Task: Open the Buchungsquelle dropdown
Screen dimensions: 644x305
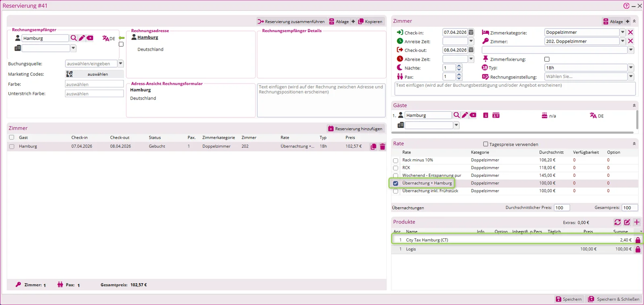Action: coord(120,63)
